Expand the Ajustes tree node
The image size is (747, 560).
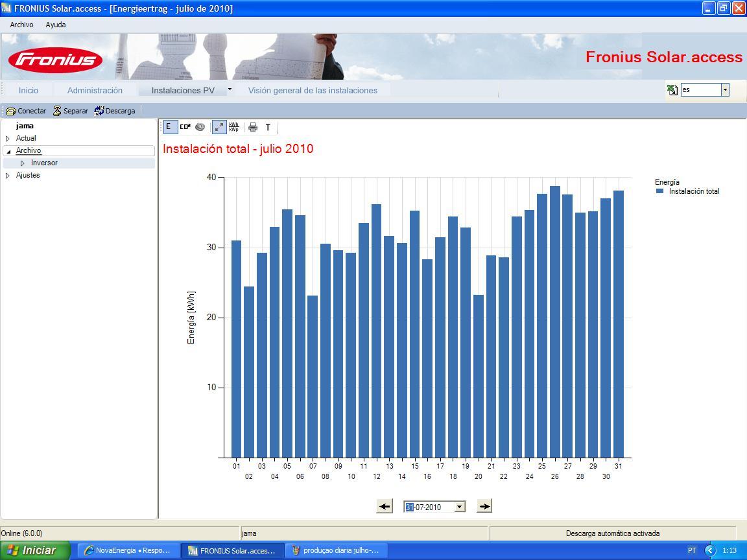(8, 176)
